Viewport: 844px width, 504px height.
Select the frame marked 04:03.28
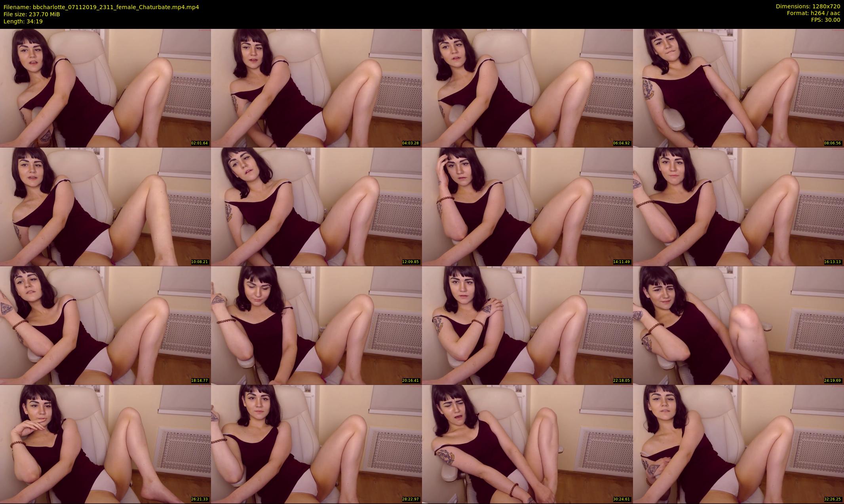pos(316,88)
